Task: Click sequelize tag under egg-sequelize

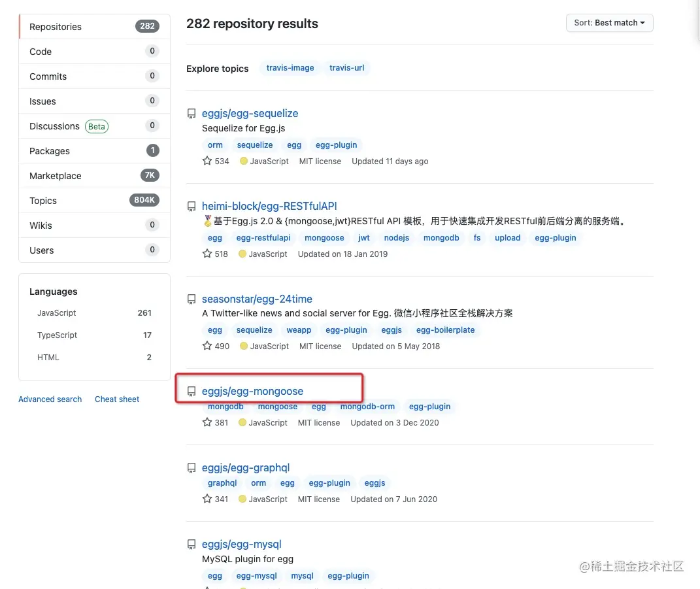Action: pyautogui.click(x=255, y=145)
